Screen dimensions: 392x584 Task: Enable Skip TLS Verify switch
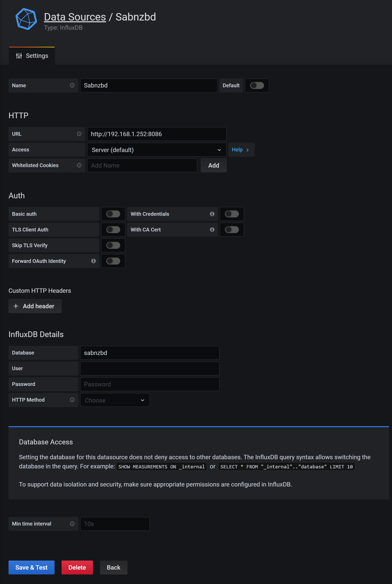[x=113, y=245]
